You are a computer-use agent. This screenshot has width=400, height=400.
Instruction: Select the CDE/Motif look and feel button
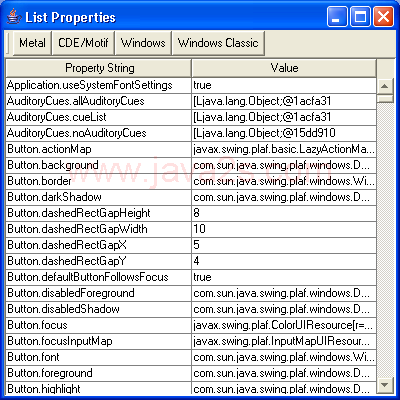83,43
